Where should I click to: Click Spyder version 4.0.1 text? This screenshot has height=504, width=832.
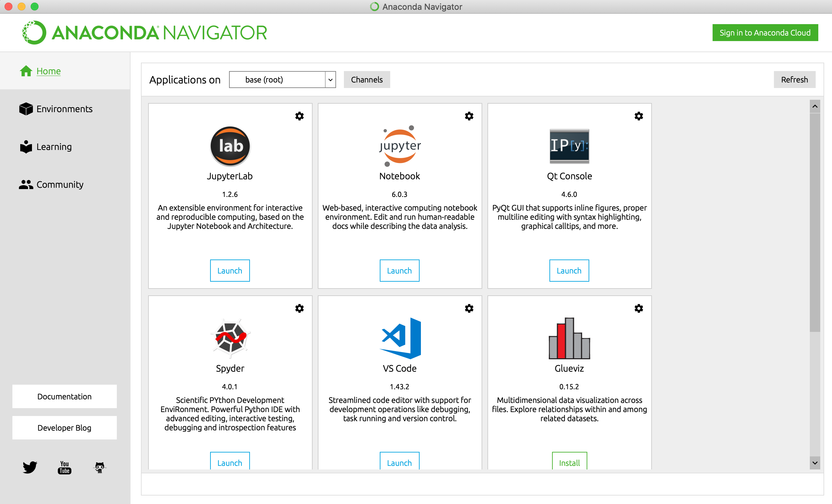[230, 387]
